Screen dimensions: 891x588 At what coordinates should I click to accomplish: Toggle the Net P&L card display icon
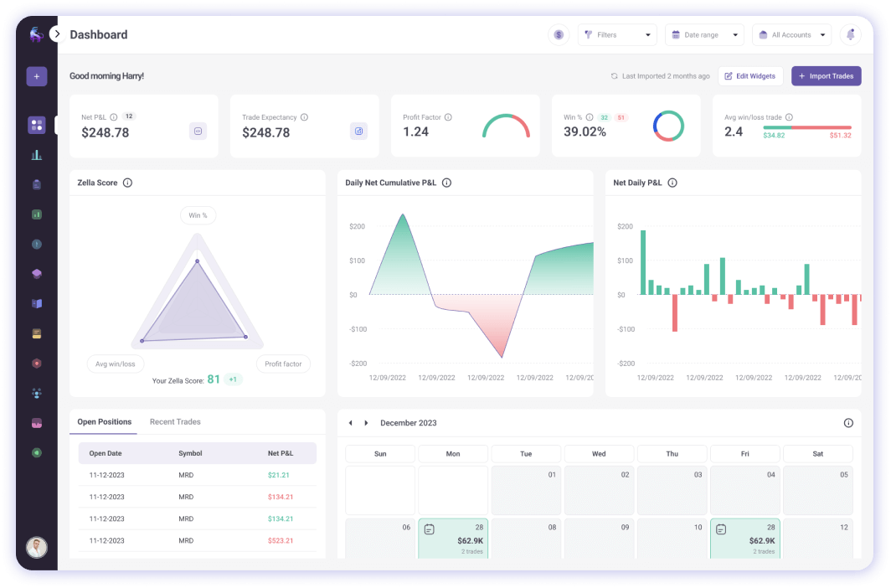(x=198, y=131)
